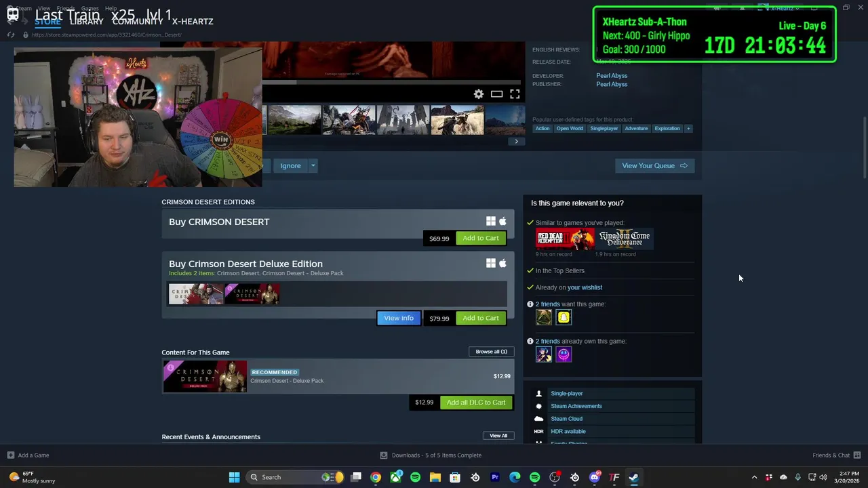Click the Steam Cloud icon
The height and width of the screenshot is (488, 868).
coord(539,419)
